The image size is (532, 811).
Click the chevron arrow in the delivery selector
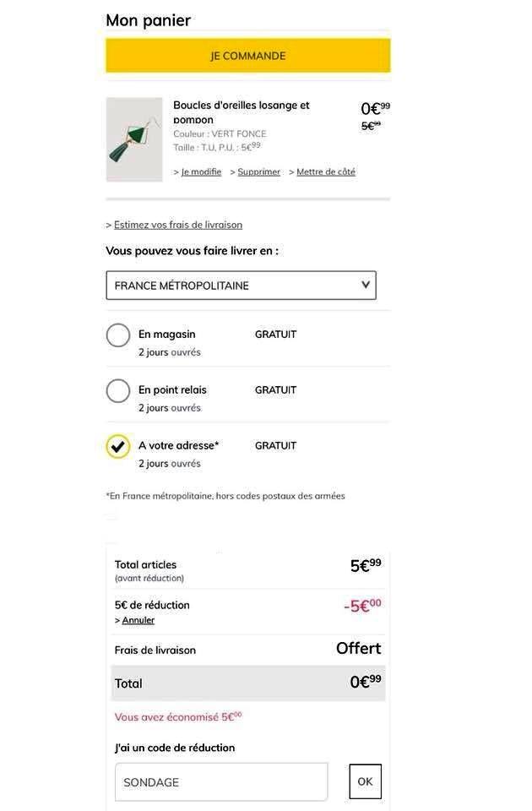366,285
